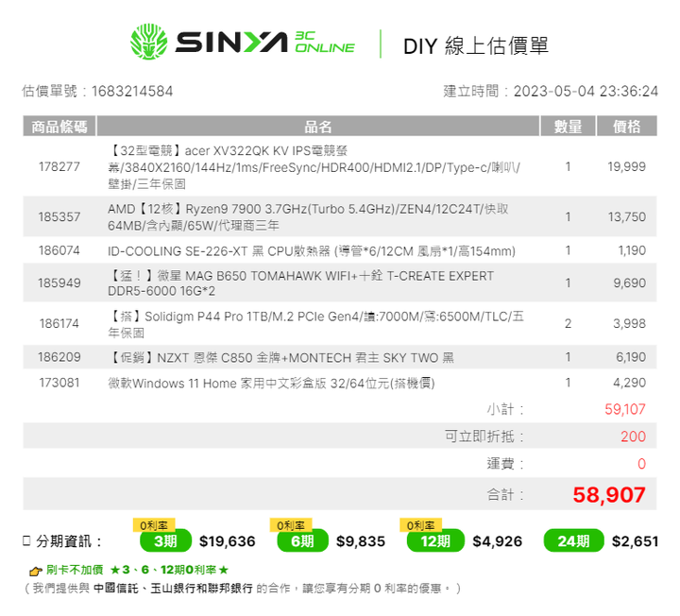The image size is (680, 616).
Task: Click installment amount $9,835
Action: [x=361, y=541]
